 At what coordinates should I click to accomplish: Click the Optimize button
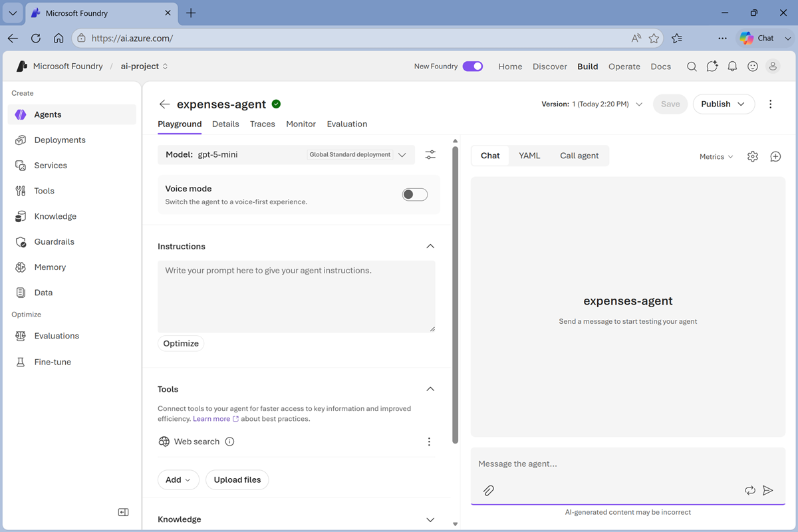pyautogui.click(x=181, y=344)
